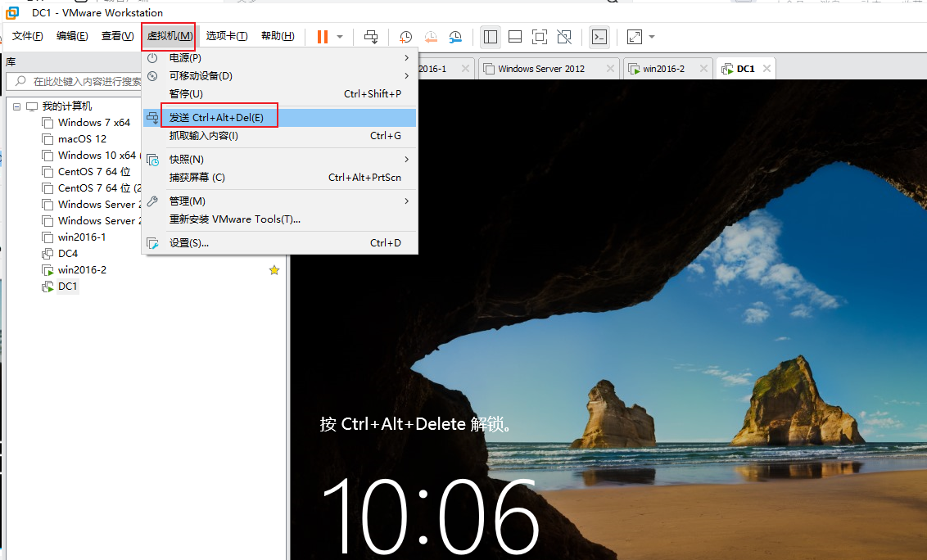Select win2016-2 in library tree

[x=82, y=270]
